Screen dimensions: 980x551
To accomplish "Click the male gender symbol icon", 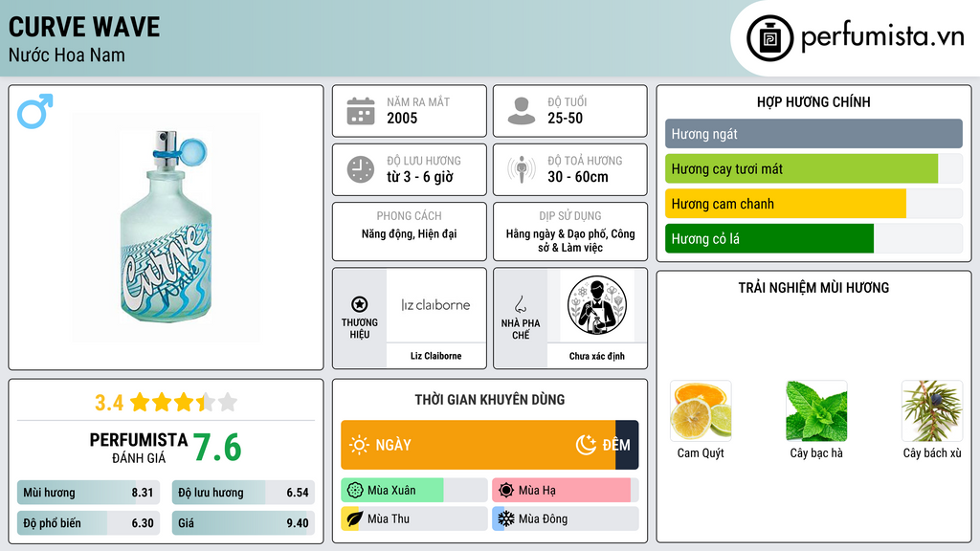I will pyautogui.click(x=35, y=111).
